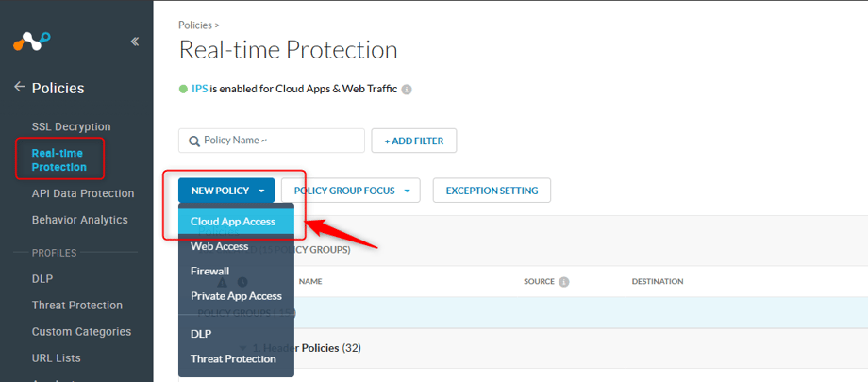Image resolution: width=868 pixels, height=382 pixels.
Task: Pick Private App Access menu option
Action: 236,295
